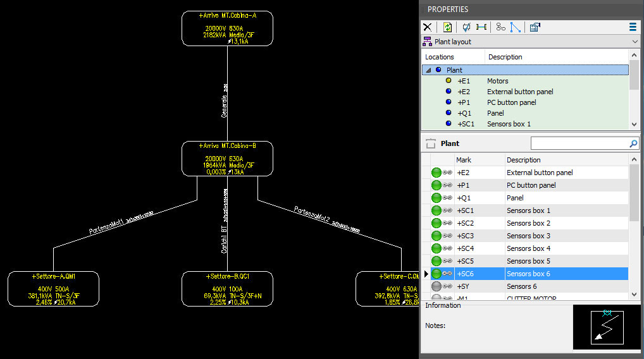Click the black X delete icon
The height and width of the screenshot is (359, 644).
click(427, 27)
